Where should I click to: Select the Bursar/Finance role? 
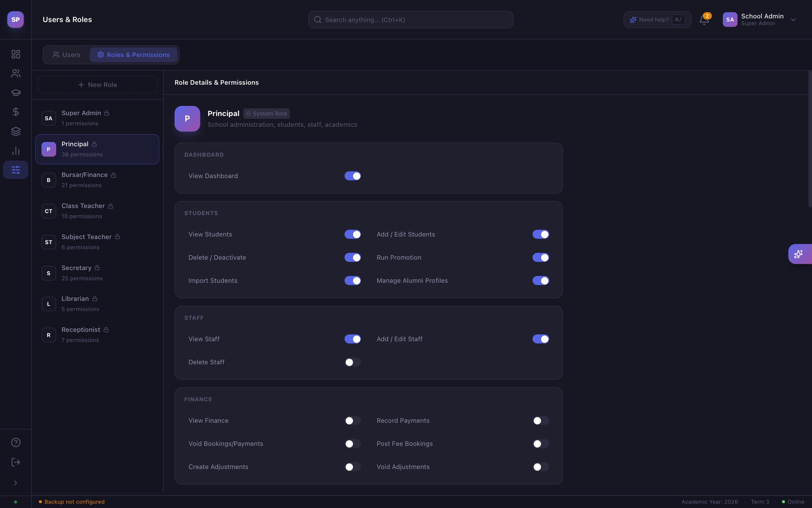point(97,180)
